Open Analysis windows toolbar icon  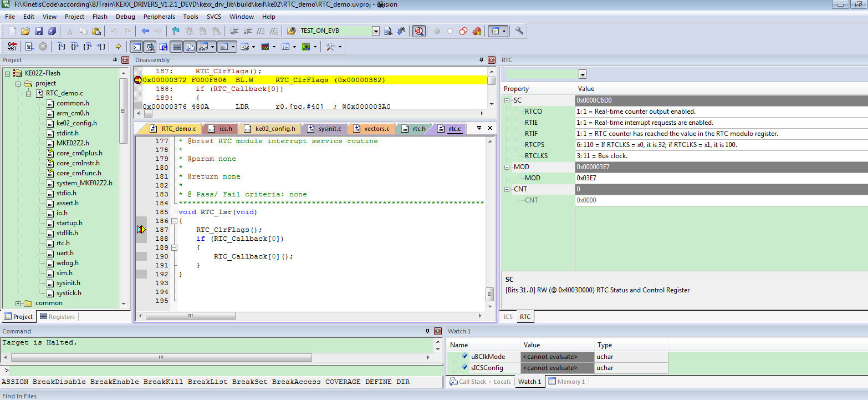265,47
